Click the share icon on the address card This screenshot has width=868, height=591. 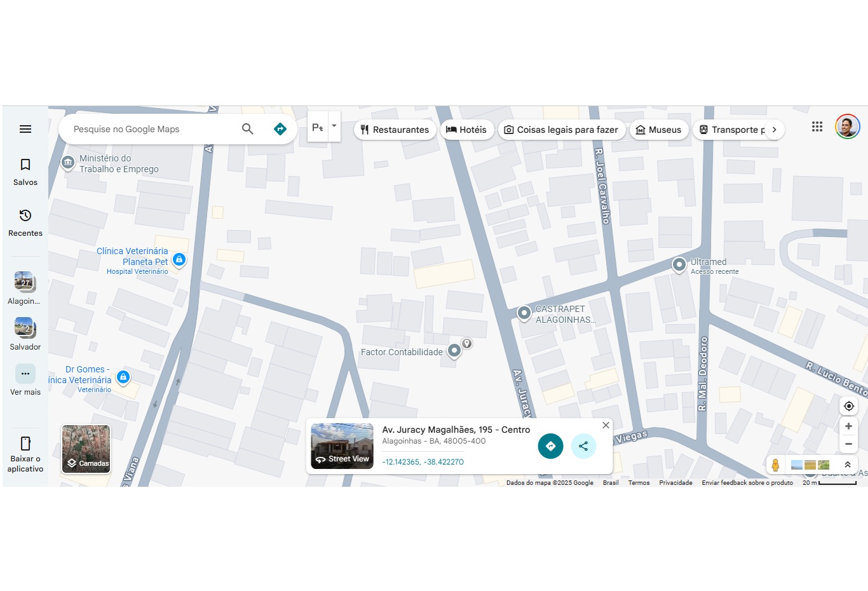coord(583,446)
